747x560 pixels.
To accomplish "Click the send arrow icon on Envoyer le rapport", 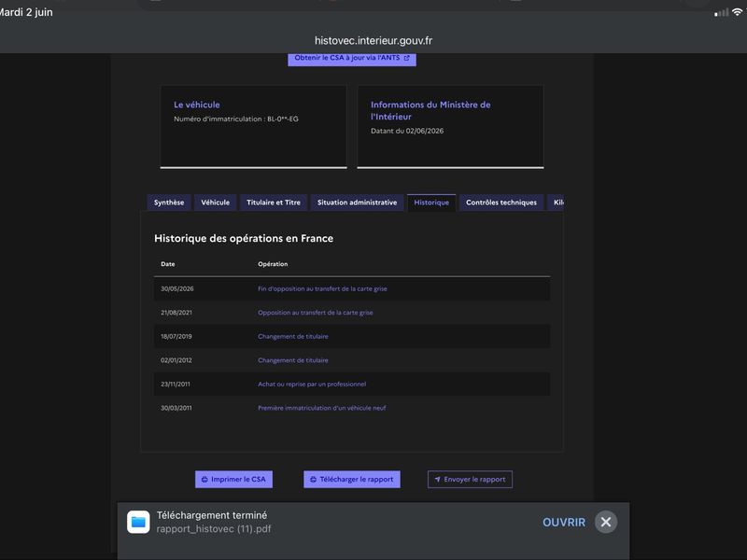I will tap(437, 480).
